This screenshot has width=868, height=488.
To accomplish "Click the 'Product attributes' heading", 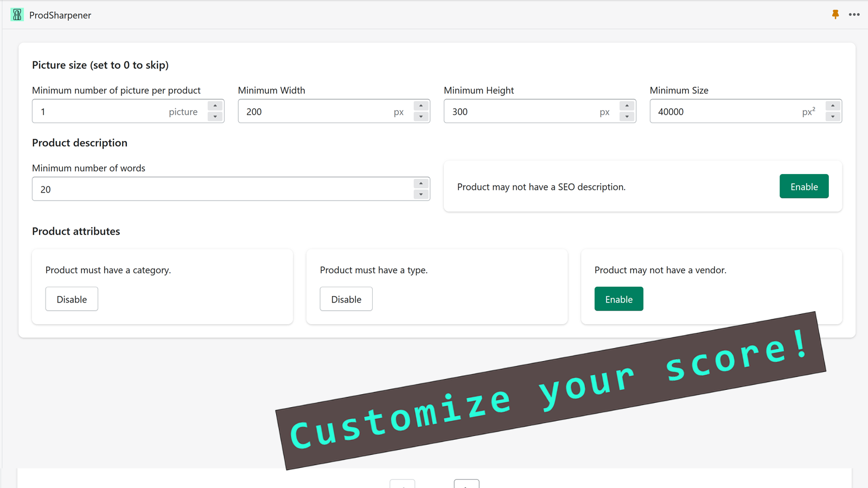I will click(76, 231).
